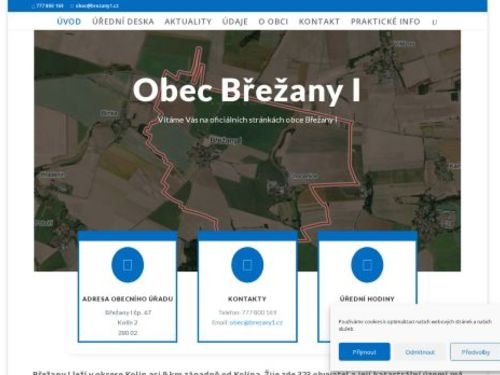Screen dimensions: 500x375
Task: Click the cookie notice message text
Action: click(x=415, y=325)
